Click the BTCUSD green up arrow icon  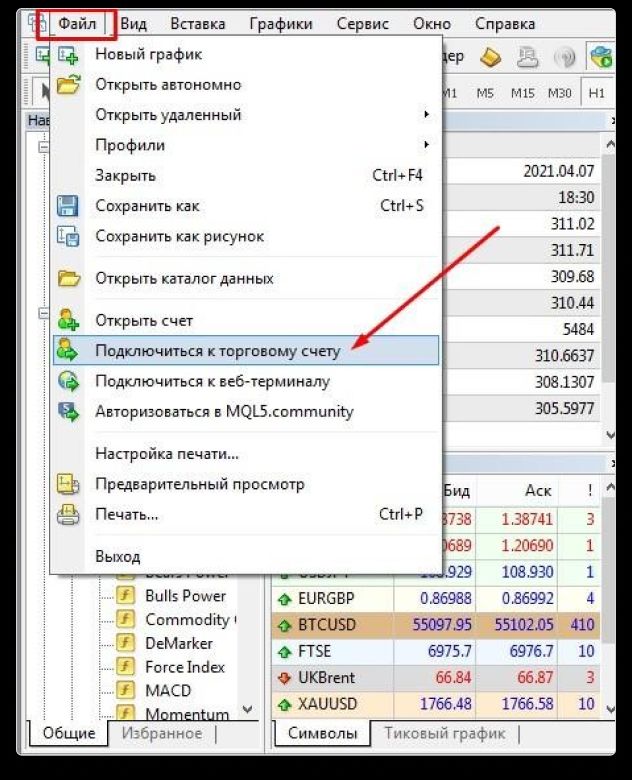[x=285, y=625]
